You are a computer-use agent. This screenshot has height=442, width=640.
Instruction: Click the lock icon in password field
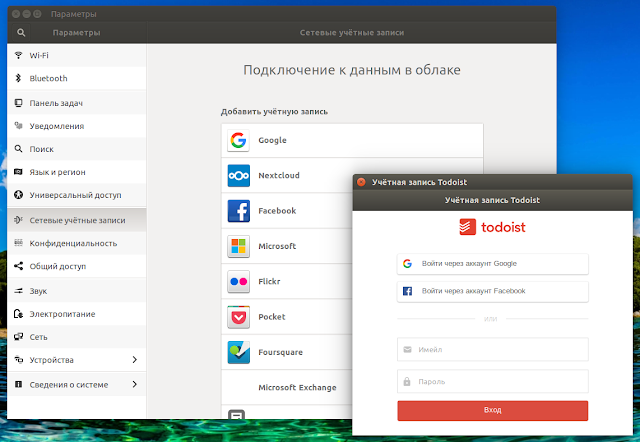pos(407,381)
